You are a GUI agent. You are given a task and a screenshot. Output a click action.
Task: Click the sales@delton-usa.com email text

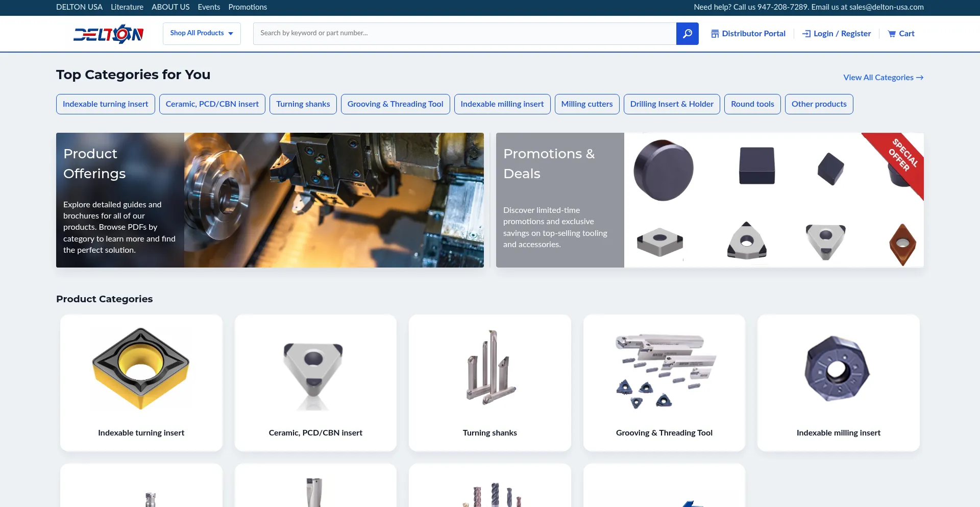(x=887, y=7)
